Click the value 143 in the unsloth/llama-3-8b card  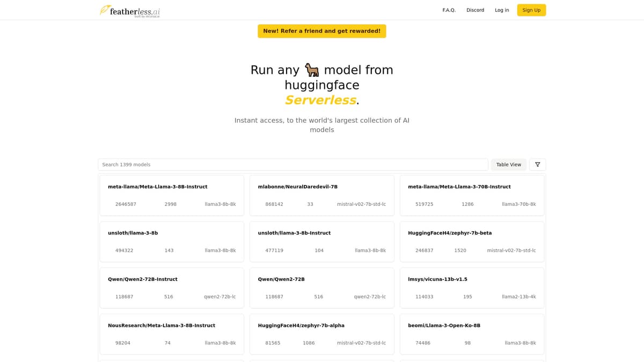169,250
